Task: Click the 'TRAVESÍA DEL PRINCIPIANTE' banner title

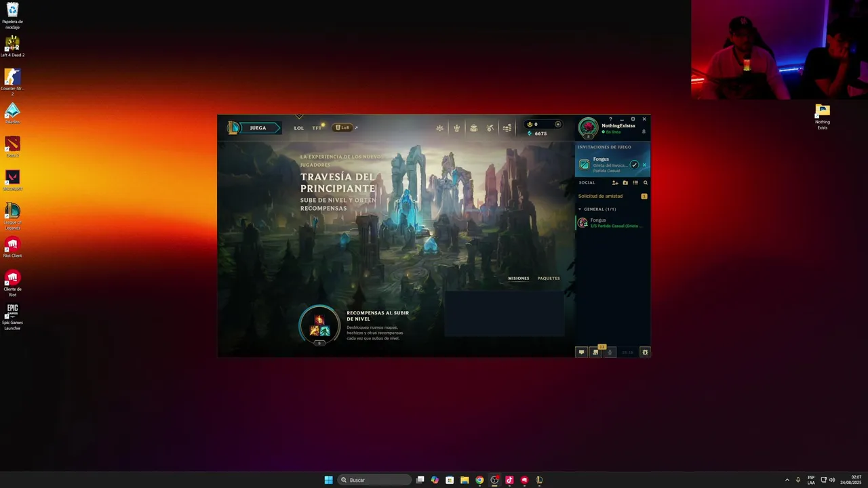Action: coord(338,182)
